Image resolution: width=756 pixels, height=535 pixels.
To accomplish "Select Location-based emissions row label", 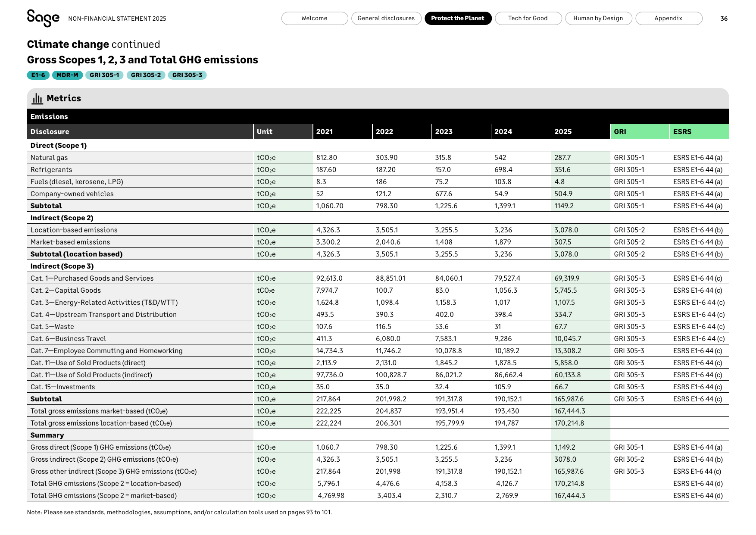I will coord(74,230).
